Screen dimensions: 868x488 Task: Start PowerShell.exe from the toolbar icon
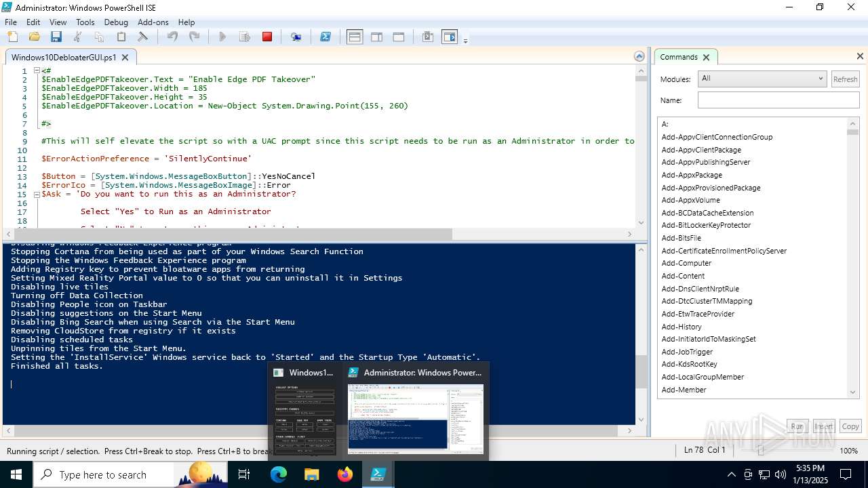coord(325,37)
